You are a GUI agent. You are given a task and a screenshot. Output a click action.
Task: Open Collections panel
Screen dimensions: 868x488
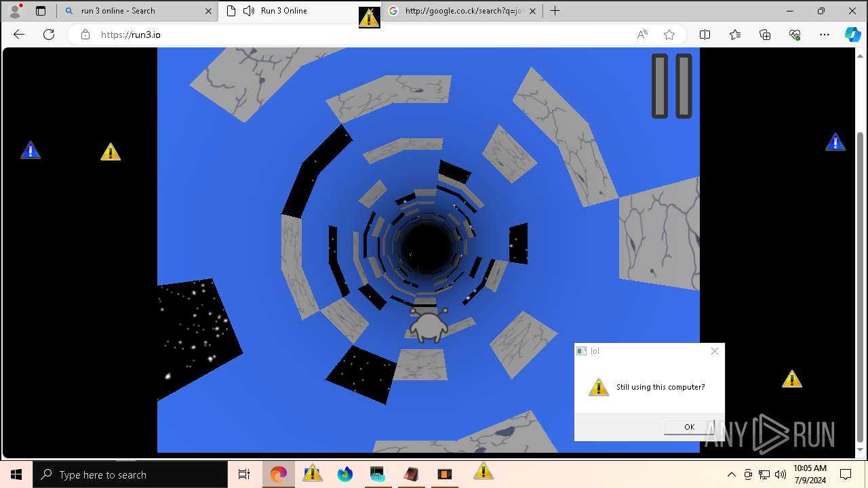pyautogui.click(x=765, y=35)
